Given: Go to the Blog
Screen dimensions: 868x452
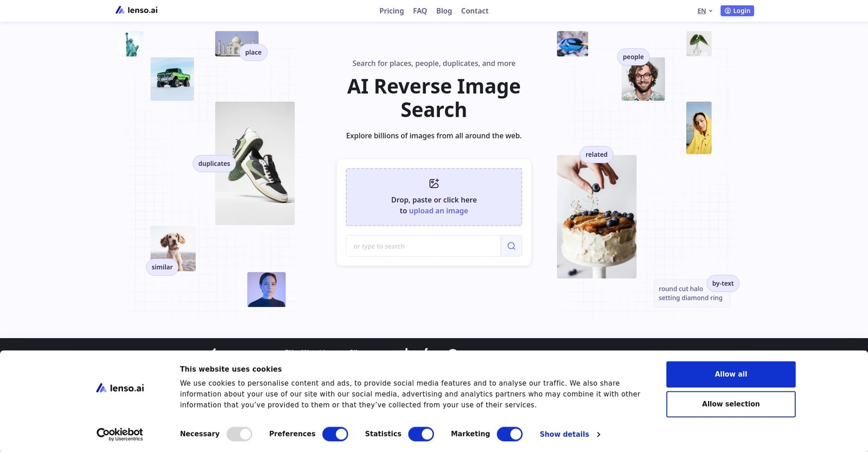Looking at the screenshot, I should pos(444,11).
